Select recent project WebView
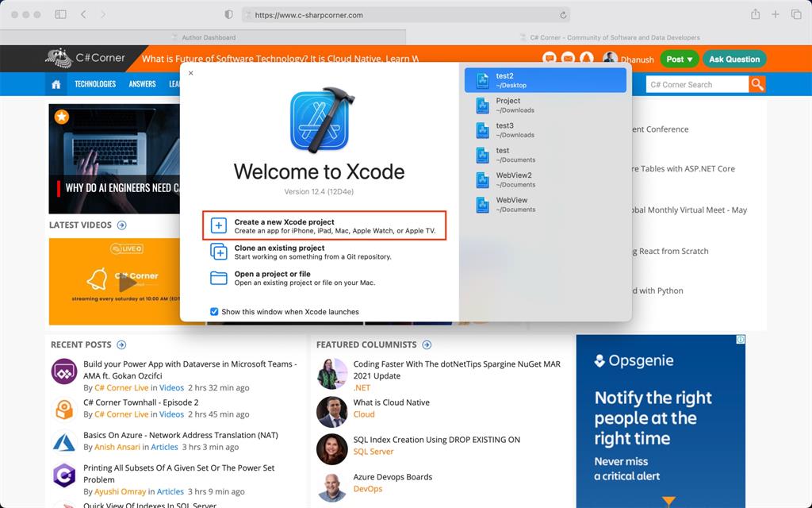812x508 pixels. [546, 205]
